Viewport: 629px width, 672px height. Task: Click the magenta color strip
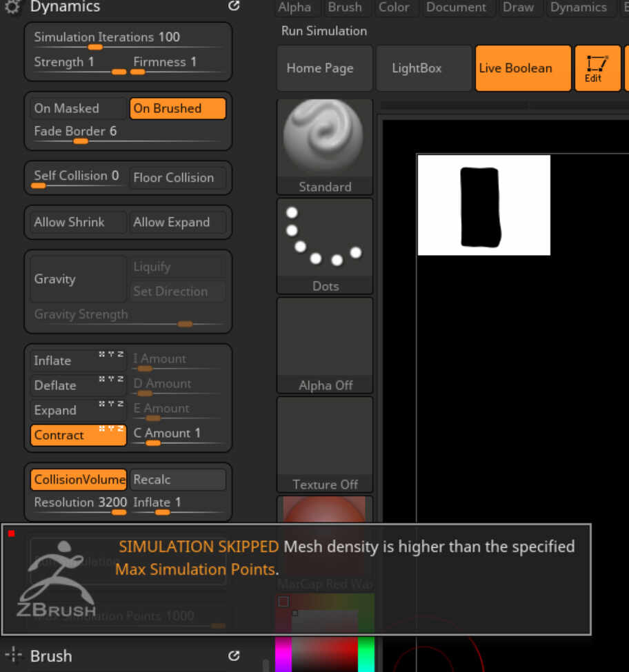tap(283, 654)
